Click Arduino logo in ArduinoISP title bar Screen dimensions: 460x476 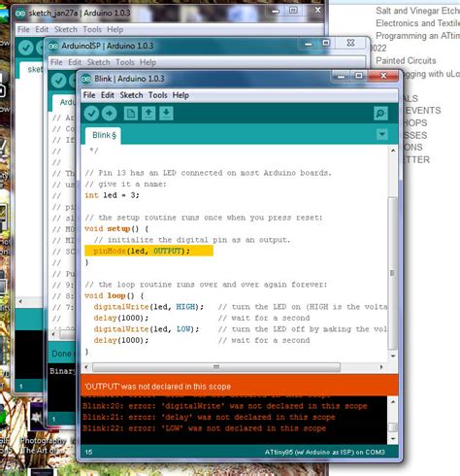53,46
